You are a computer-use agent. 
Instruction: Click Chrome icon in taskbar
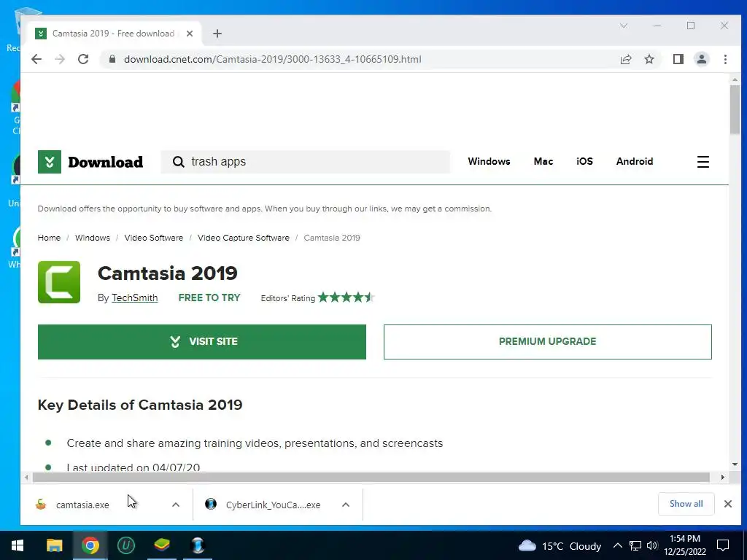[x=90, y=545]
